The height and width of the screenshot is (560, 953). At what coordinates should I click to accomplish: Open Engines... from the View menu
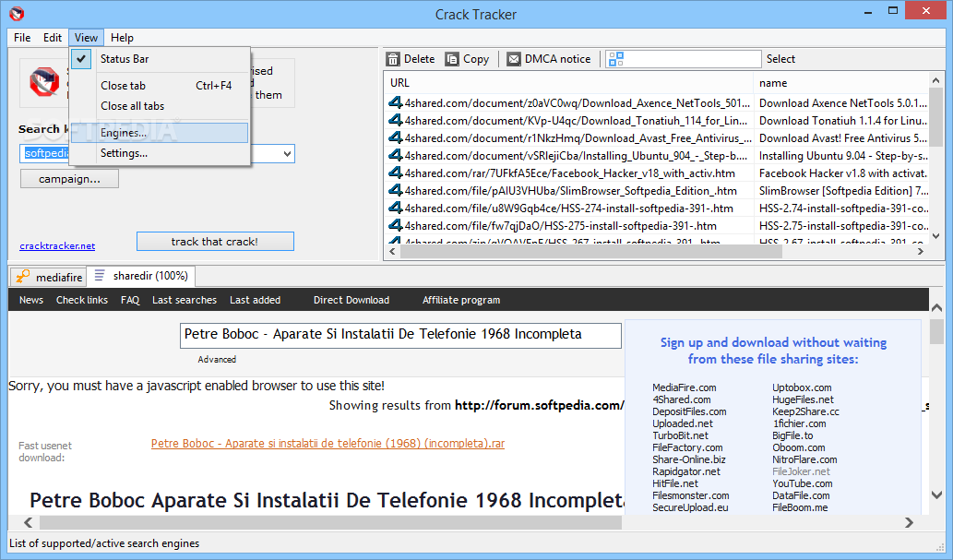click(160, 133)
